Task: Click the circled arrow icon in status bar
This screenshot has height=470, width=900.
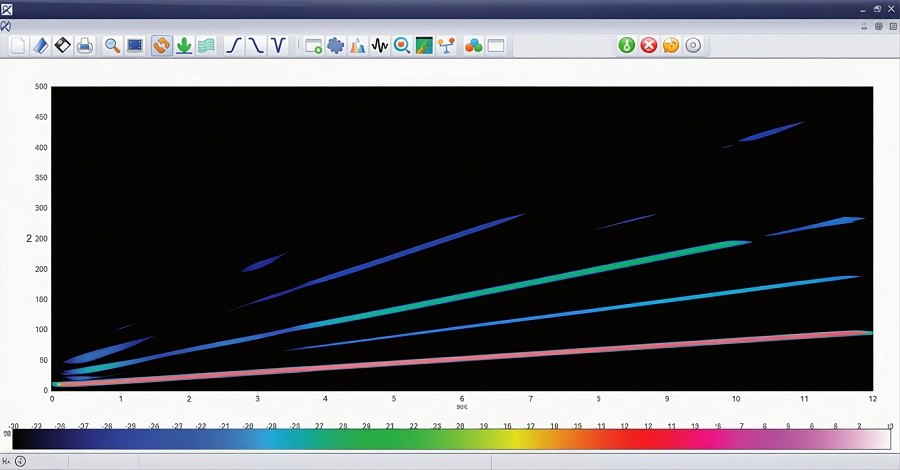Action: [21, 461]
